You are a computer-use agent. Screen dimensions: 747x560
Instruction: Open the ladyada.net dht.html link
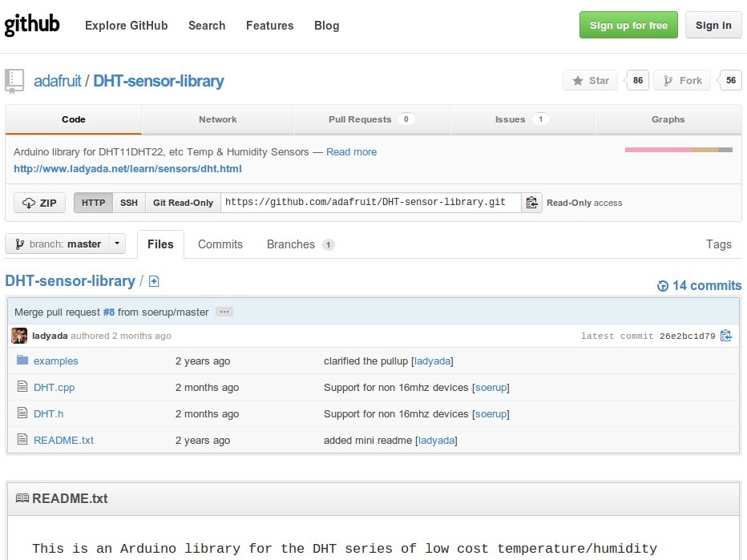(x=127, y=168)
